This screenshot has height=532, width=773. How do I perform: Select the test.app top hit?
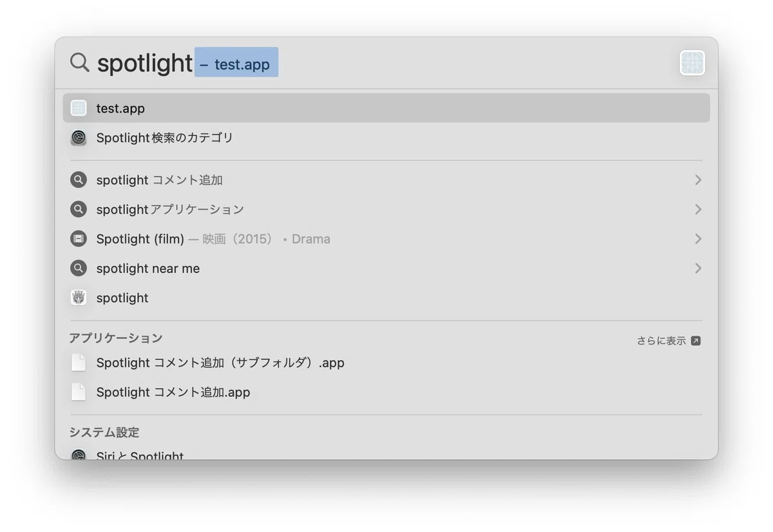386,108
